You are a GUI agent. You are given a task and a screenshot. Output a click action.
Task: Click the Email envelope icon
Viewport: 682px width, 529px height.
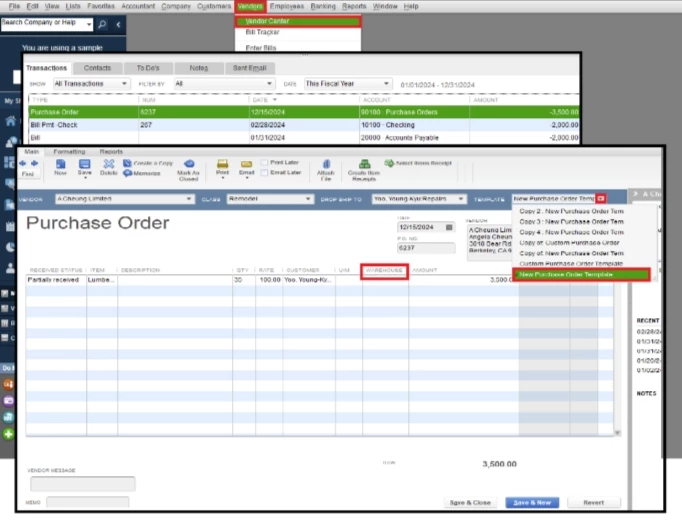point(246,164)
